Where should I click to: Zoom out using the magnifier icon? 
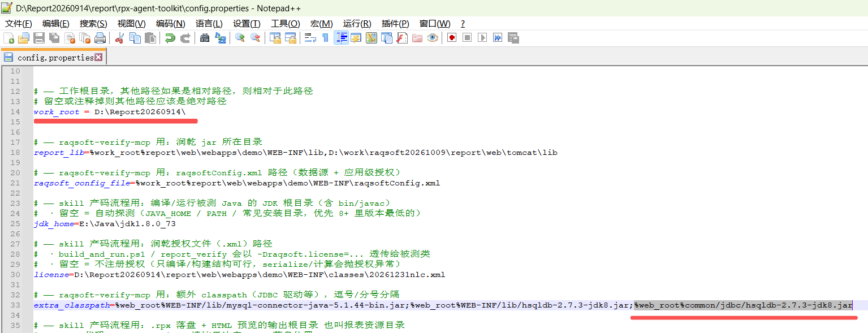pyautogui.click(x=255, y=38)
